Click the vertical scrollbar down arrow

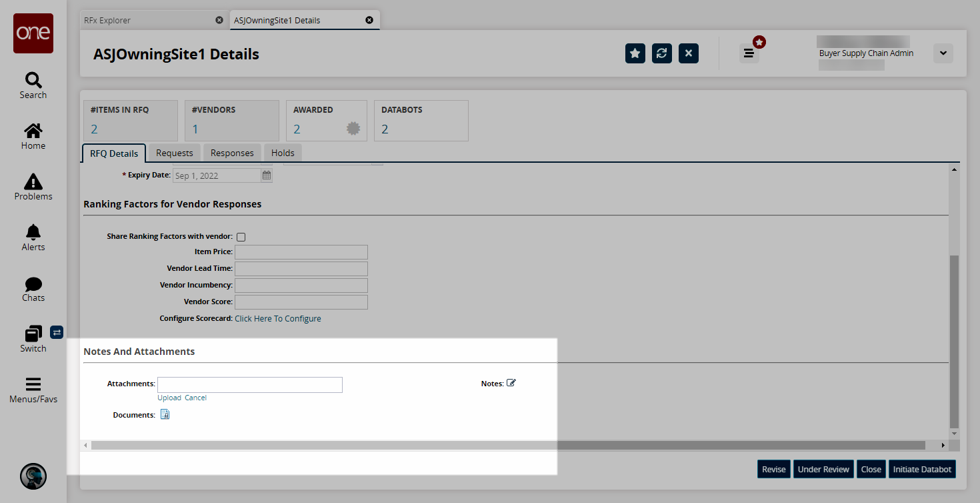click(x=954, y=434)
